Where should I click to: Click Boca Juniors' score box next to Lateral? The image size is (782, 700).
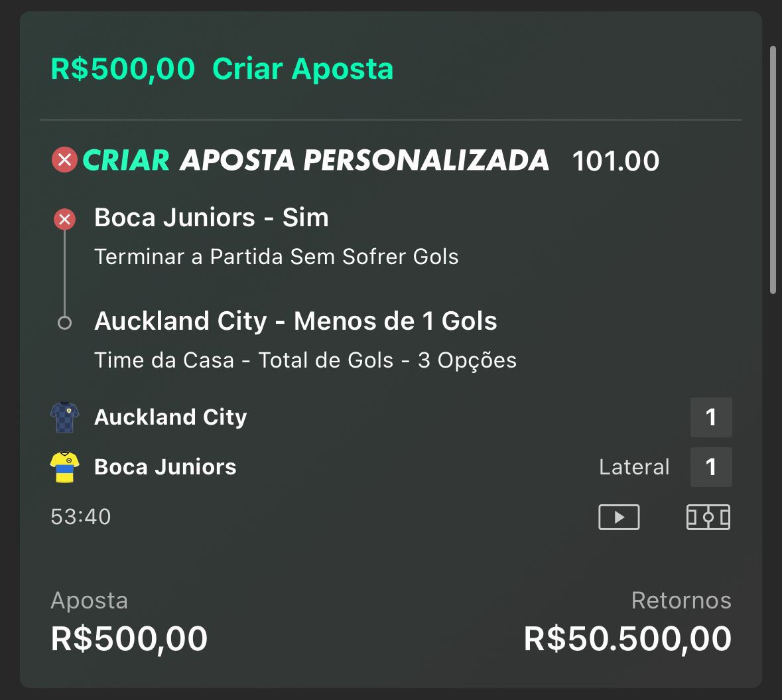click(x=711, y=467)
